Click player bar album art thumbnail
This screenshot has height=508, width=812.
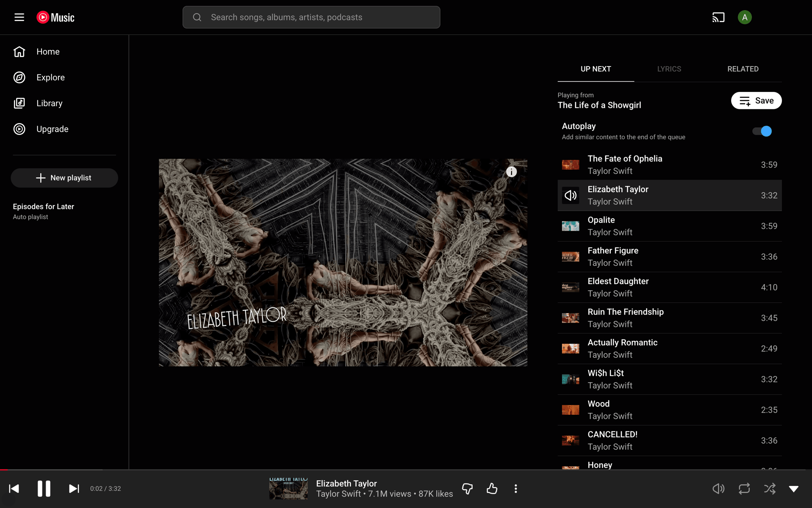[288, 489]
